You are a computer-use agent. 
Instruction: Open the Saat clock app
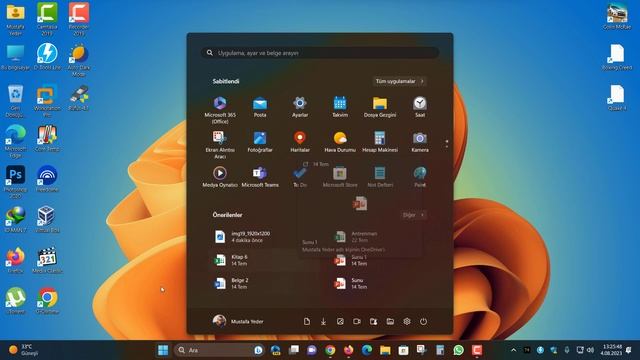click(x=420, y=107)
